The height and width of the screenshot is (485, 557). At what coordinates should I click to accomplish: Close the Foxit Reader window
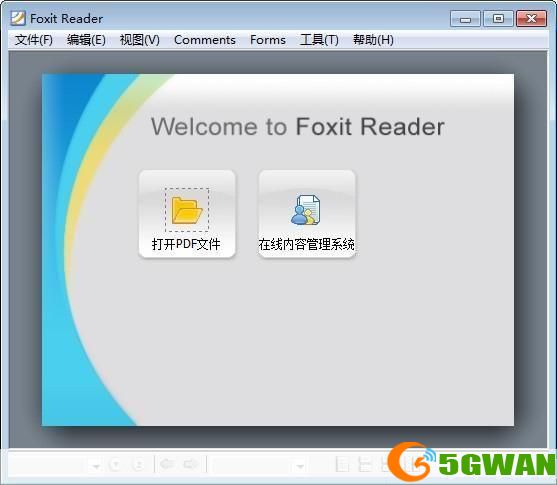531,18
